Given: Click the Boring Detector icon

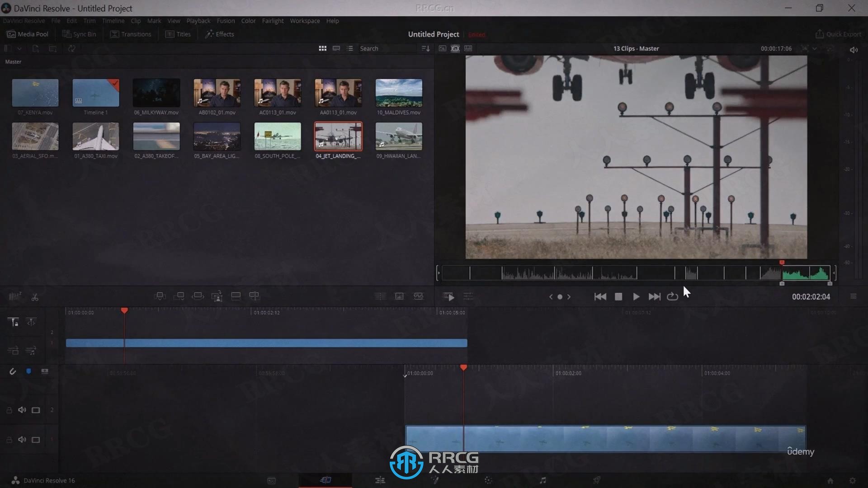Looking at the screenshot, I should pos(15,296).
